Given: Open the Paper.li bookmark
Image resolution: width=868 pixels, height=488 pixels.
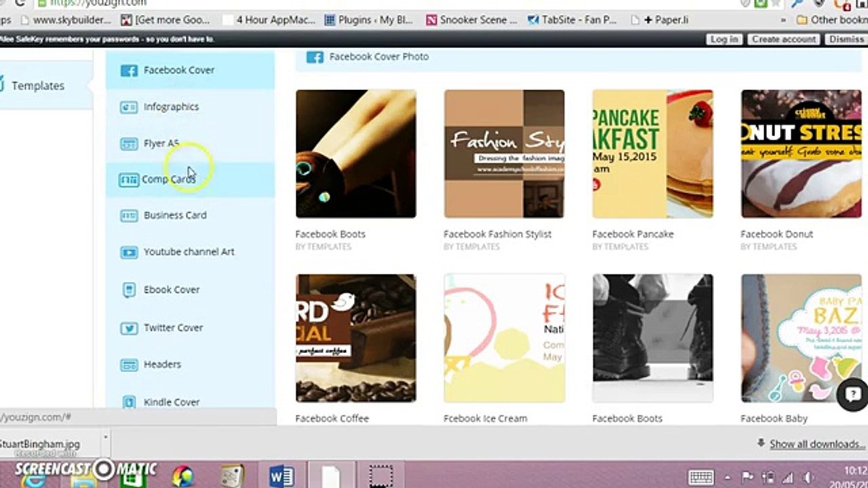Looking at the screenshot, I should (x=659, y=20).
